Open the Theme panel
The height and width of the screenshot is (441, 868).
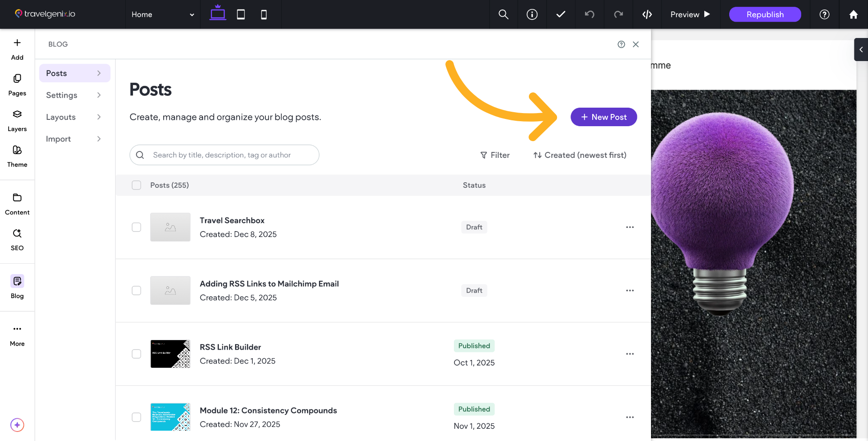17,156
